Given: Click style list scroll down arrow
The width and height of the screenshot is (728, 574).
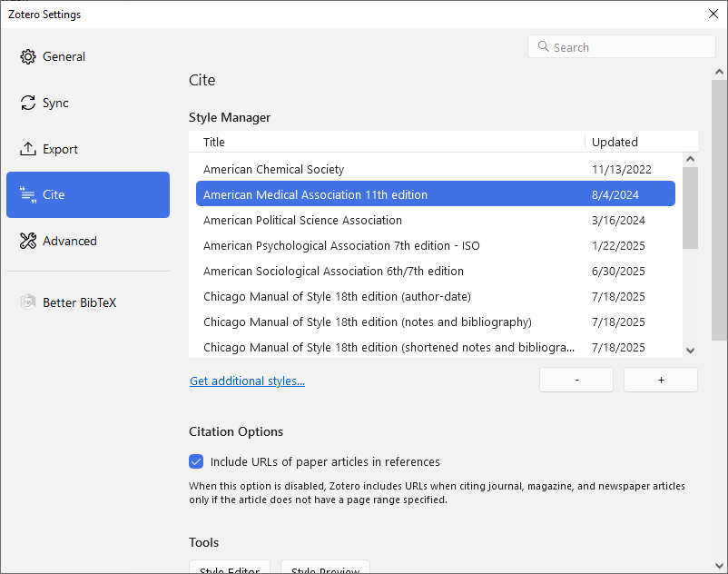Looking at the screenshot, I should coord(691,351).
